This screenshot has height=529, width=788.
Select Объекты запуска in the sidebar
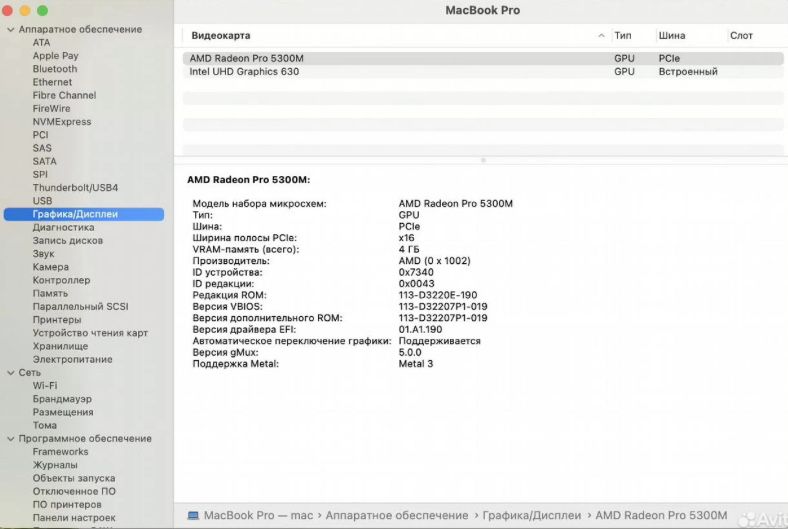point(74,478)
